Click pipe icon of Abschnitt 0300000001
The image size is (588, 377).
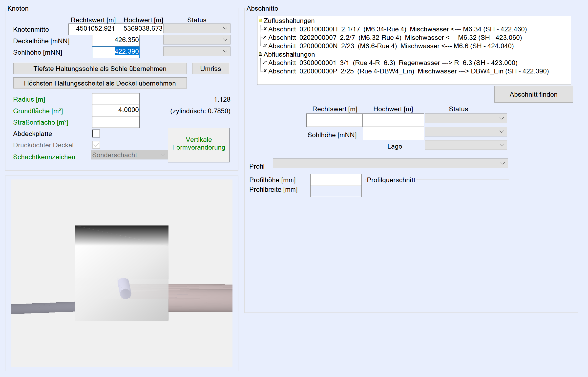pyautogui.click(x=265, y=63)
